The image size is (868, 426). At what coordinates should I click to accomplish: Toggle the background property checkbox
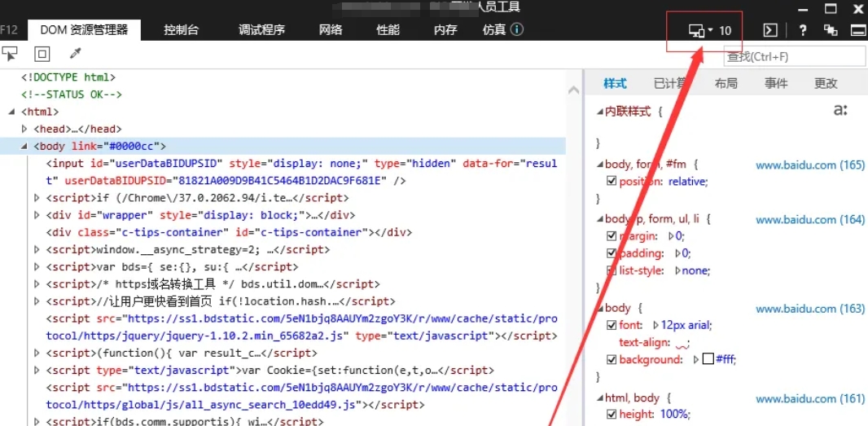(612, 359)
